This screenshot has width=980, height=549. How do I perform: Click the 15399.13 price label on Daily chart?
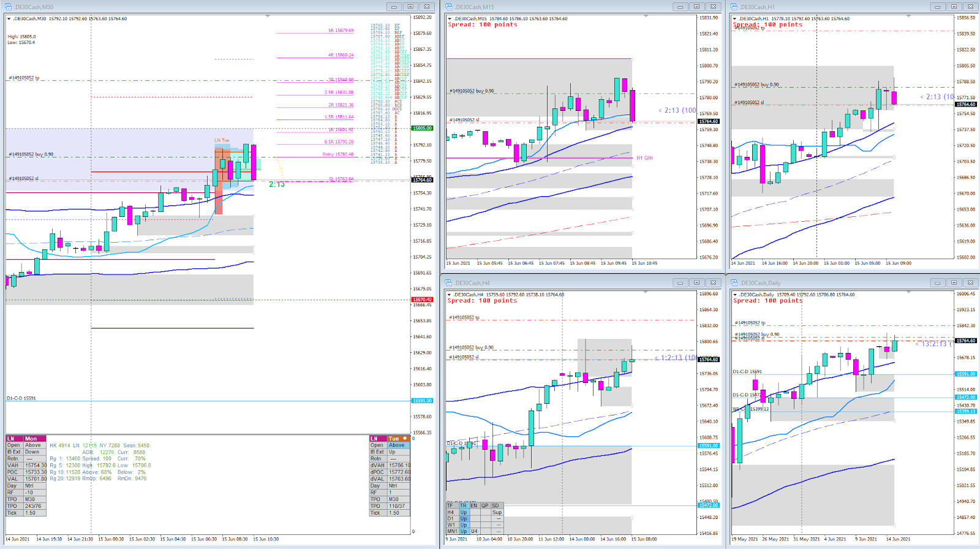coord(966,411)
